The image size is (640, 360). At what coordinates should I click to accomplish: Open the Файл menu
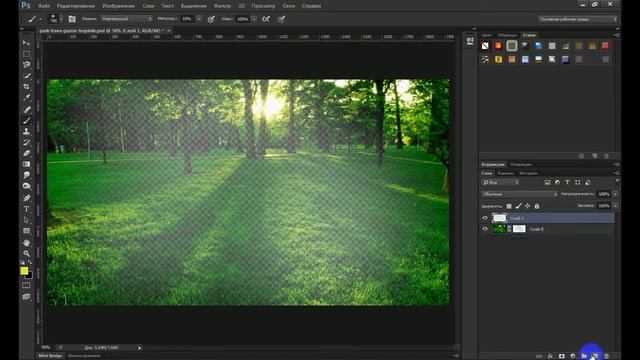click(44, 6)
